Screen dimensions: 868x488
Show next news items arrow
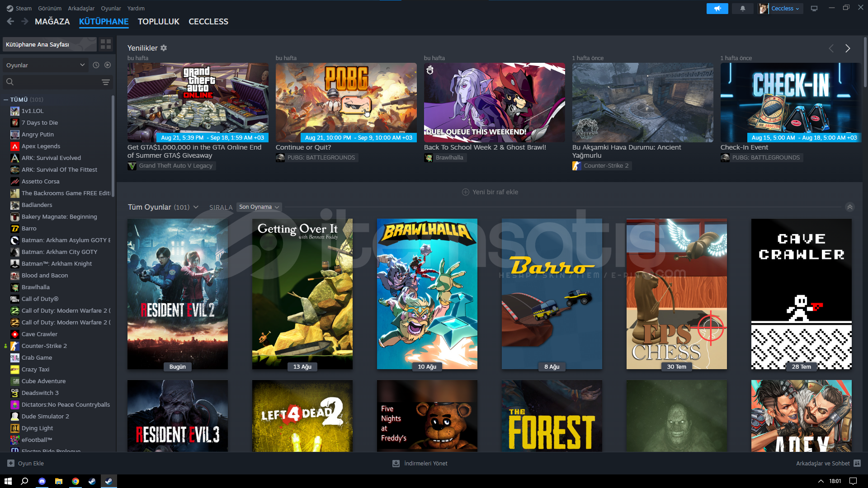[x=848, y=48]
